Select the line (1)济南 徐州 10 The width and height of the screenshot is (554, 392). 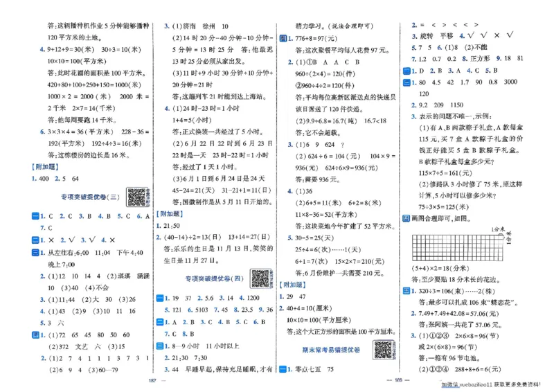tap(200, 26)
